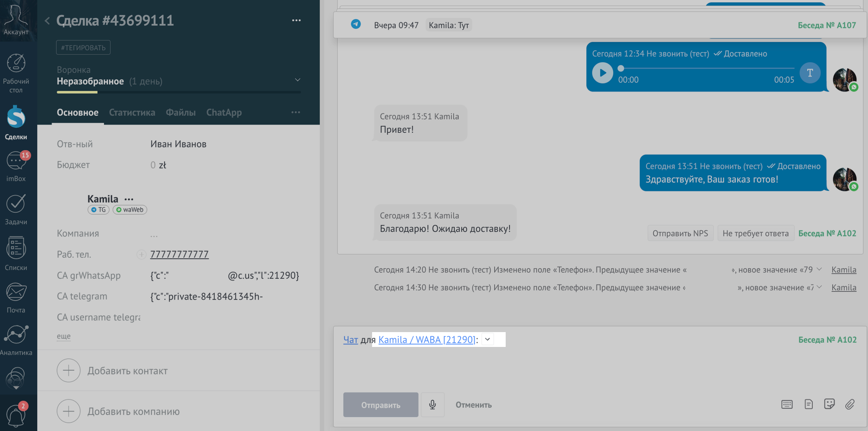Open the sticker picker icon
The image size is (868, 431).
pos(829,404)
